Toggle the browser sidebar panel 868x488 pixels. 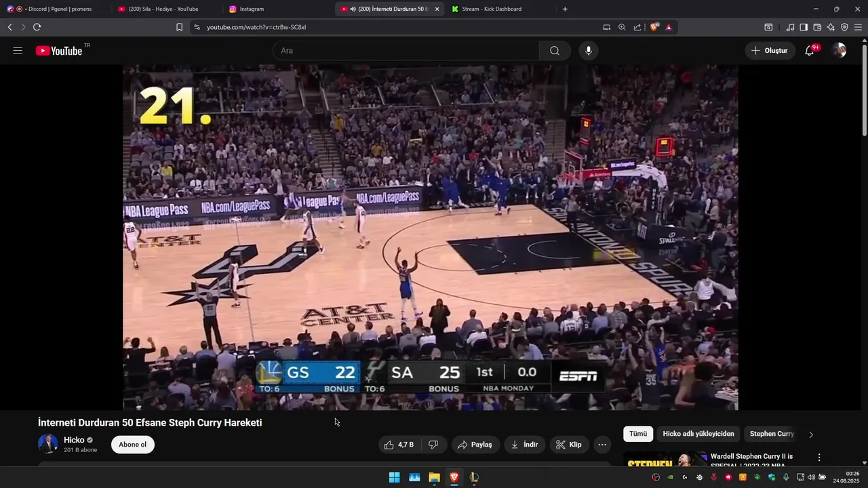pos(804,27)
